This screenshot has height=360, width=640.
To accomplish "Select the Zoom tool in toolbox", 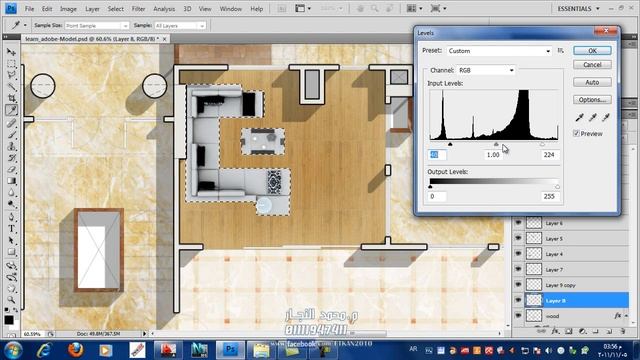I will [x=11, y=300].
